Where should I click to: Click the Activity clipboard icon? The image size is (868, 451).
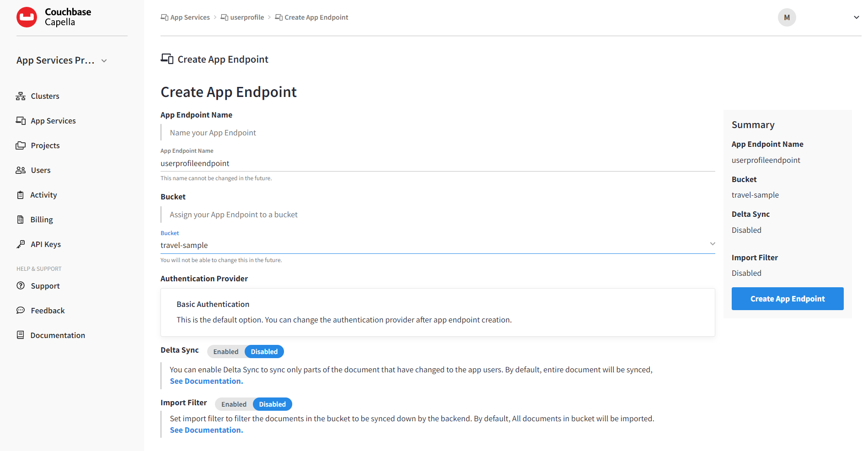pos(21,195)
